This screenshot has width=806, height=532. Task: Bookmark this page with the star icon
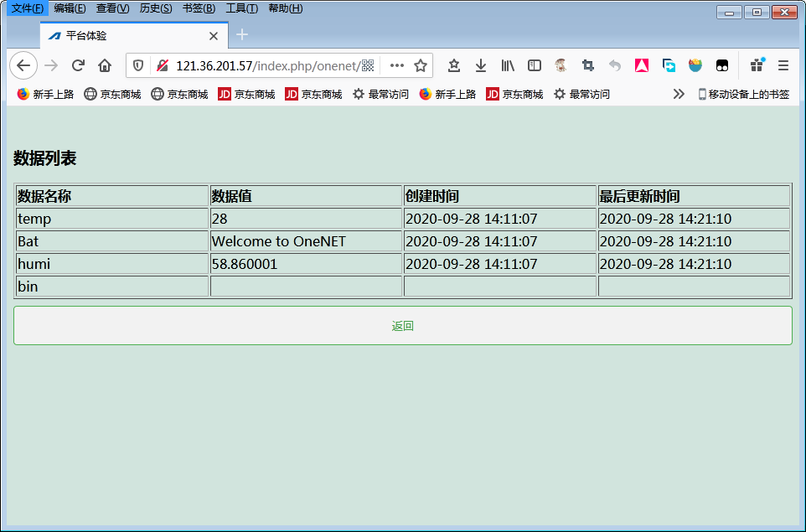coord(421,65)
